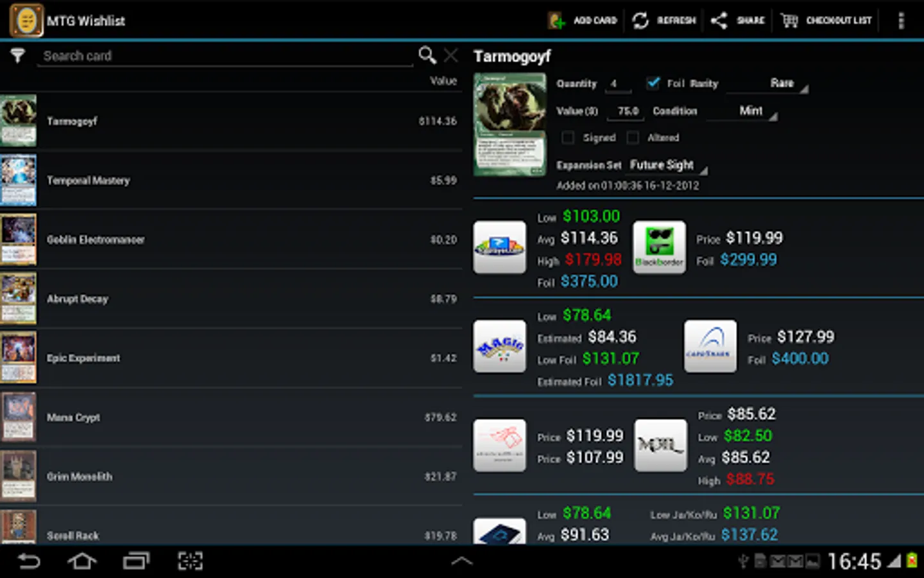Select Epic Experiment in the list
Image resolution: width=924 pixels, height=578 pixels.
[x=231, y=358]
